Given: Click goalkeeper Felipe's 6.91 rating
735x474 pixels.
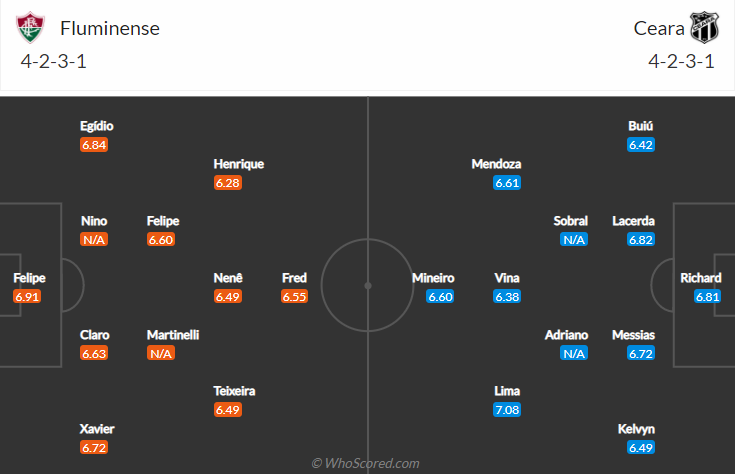Looking at the screenshot, I should click(27, 296).
